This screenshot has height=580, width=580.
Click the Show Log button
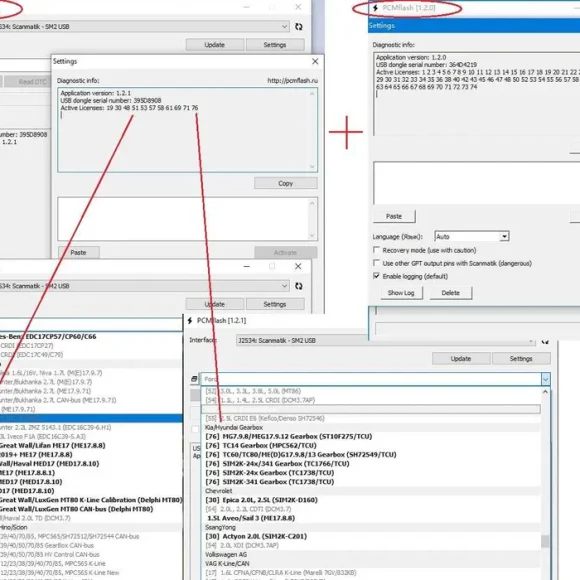click(x=401, y=293)
